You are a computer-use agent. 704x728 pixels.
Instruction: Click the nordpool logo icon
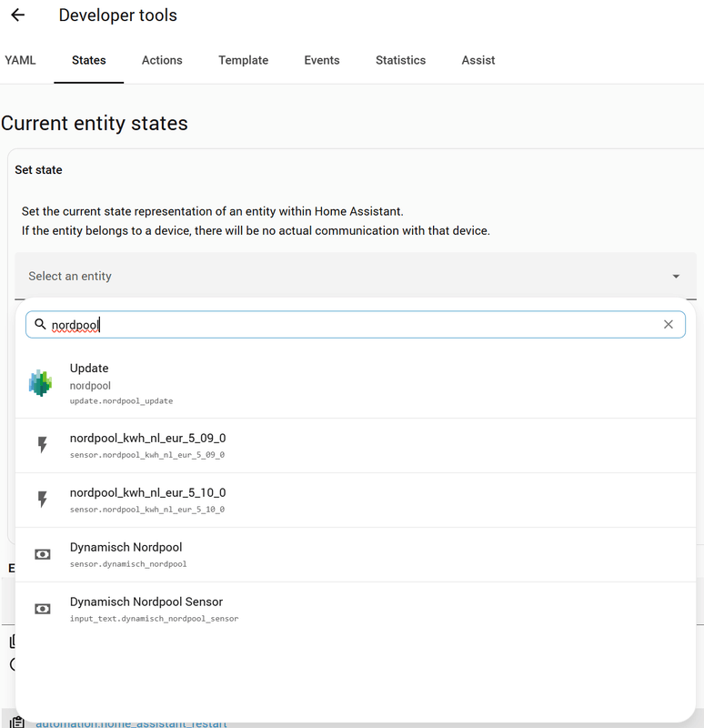tap(40, 383)
